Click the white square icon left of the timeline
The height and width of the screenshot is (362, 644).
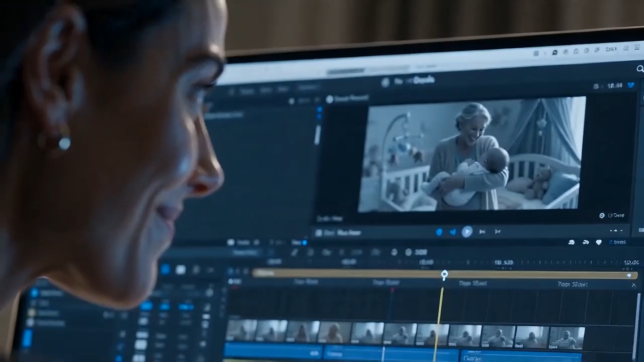(180, 270)
